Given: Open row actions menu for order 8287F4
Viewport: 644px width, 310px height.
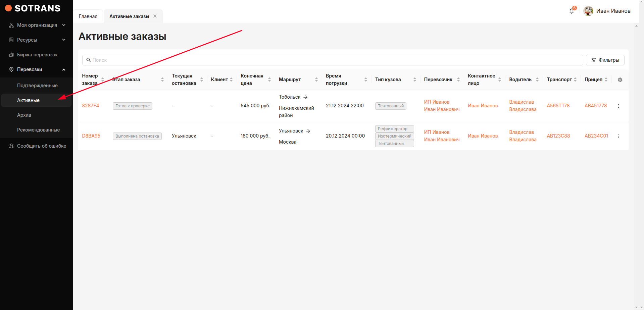Looking at the screenshot, I should pos(618,106).
